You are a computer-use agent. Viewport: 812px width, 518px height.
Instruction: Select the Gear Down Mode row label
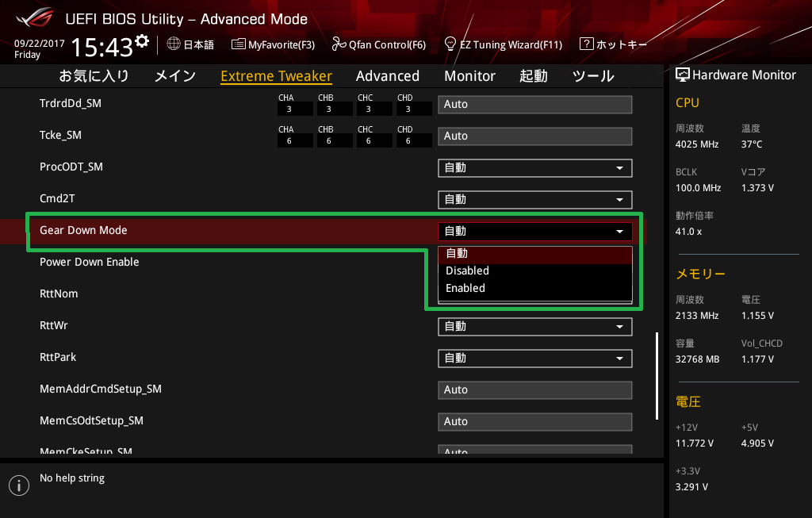point(83,231)
